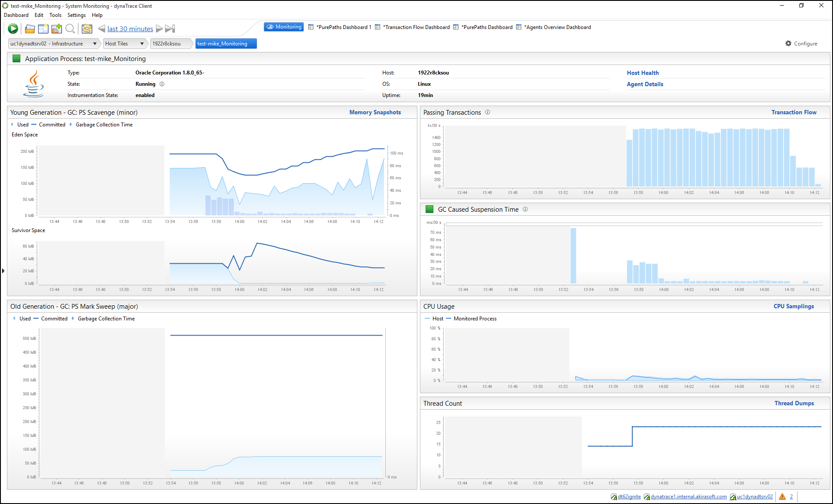The image size is (833, 504).
Task: Click the GC Caused Suspension Time info icon
Action: (x=525, y=209)
